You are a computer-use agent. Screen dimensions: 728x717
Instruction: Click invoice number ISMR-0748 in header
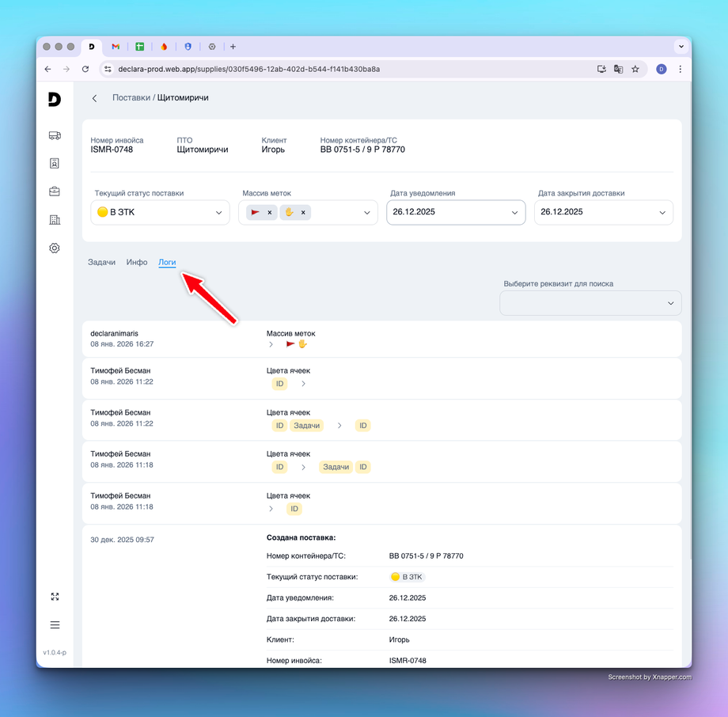pyautogui.click(x=112, y=150)
